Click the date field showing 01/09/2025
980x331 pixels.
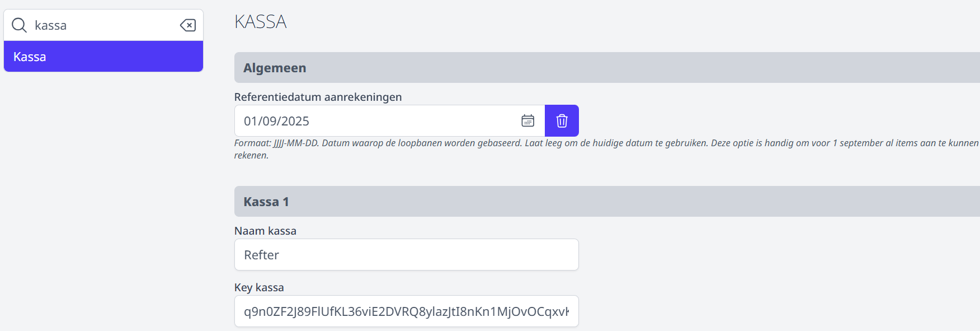coord(389,120)
